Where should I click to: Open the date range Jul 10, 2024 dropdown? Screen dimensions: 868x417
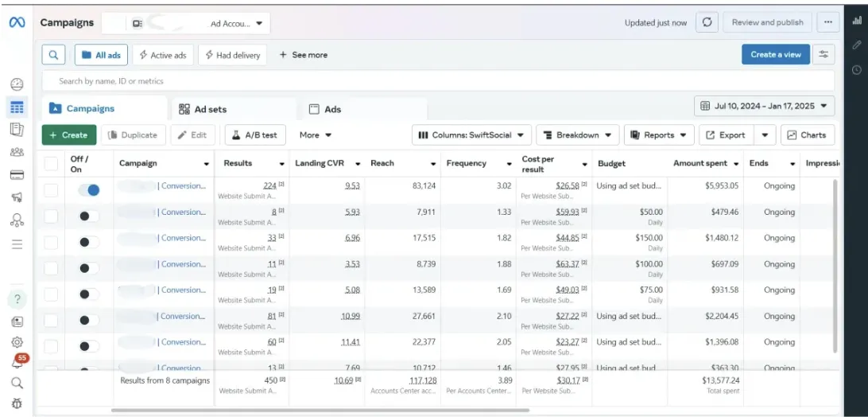click(764, 106)
